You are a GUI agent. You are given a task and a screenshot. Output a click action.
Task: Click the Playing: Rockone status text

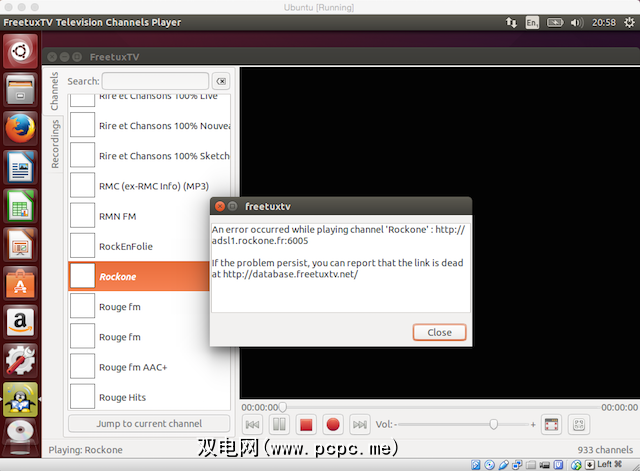[x=85, y=450]
